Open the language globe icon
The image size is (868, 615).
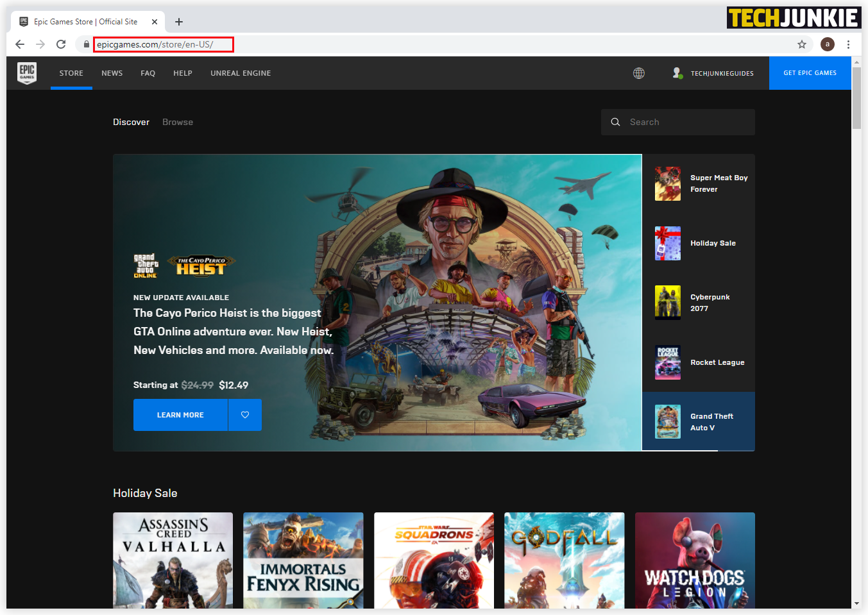coord(638,73)
